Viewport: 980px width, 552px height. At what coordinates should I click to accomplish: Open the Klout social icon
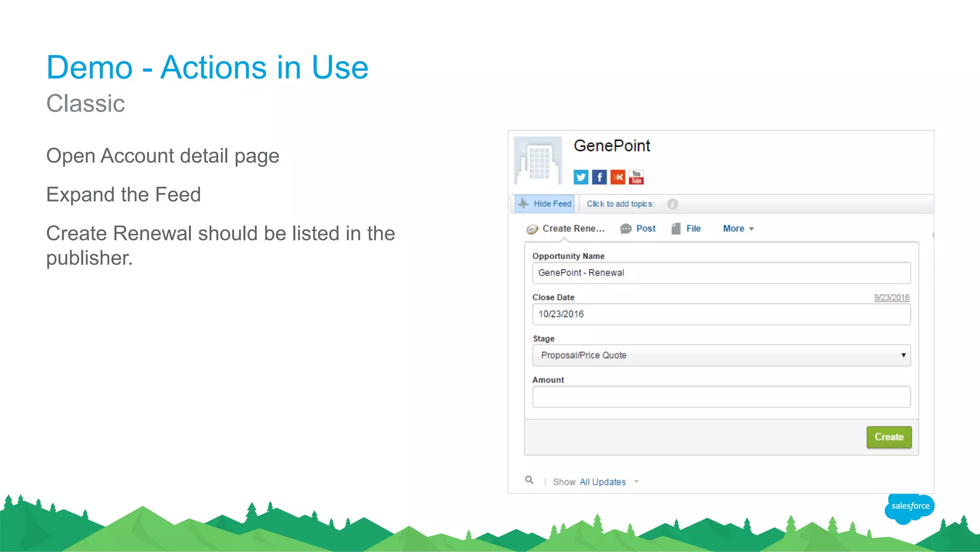(618, 177)
